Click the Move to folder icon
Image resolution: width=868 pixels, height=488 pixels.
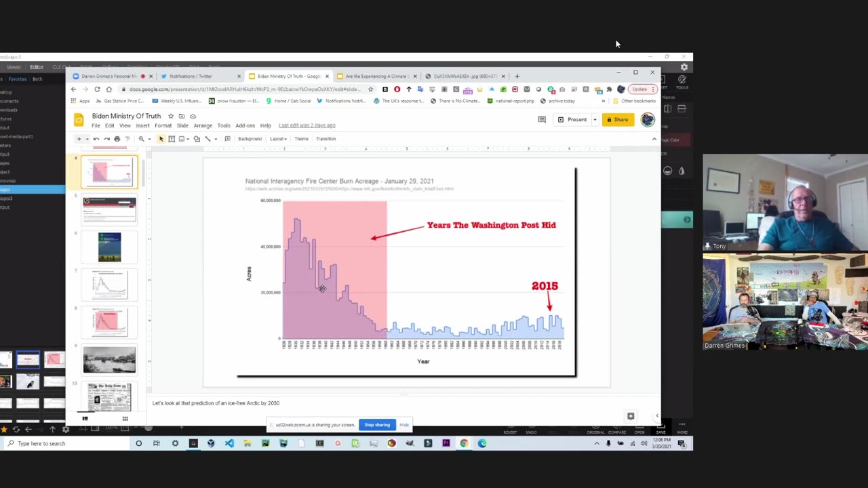[181, 117]
